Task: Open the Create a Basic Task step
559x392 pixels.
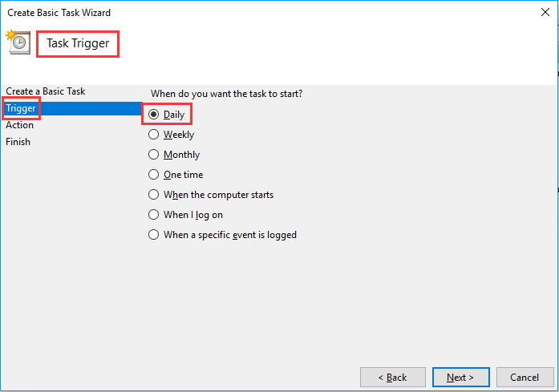Action: coord(46,91)
